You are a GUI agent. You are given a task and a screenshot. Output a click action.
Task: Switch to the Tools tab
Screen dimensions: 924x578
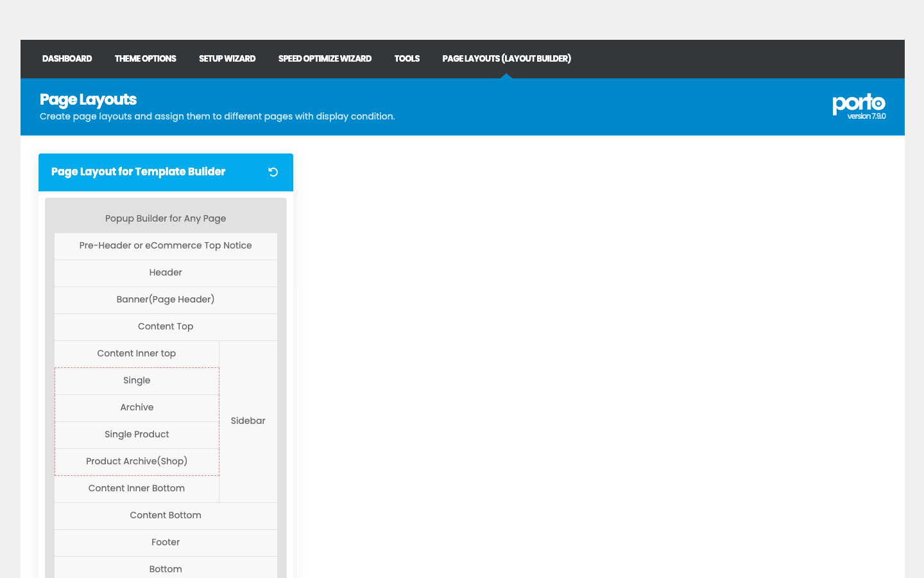pos(407,58)
